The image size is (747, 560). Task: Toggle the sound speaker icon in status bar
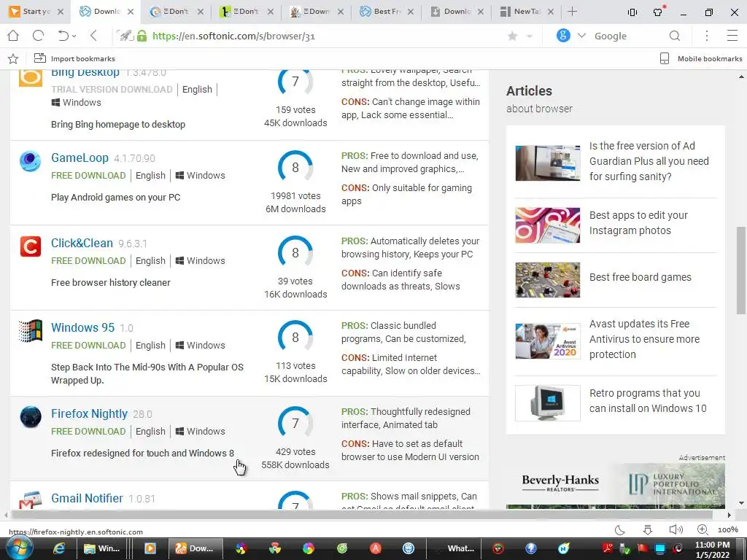[x=676, y=530]
